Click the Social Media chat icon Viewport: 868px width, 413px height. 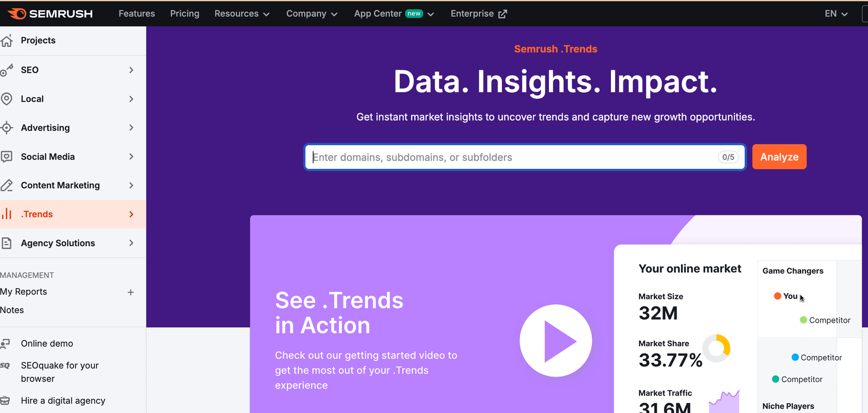click(x=7, y=157)
